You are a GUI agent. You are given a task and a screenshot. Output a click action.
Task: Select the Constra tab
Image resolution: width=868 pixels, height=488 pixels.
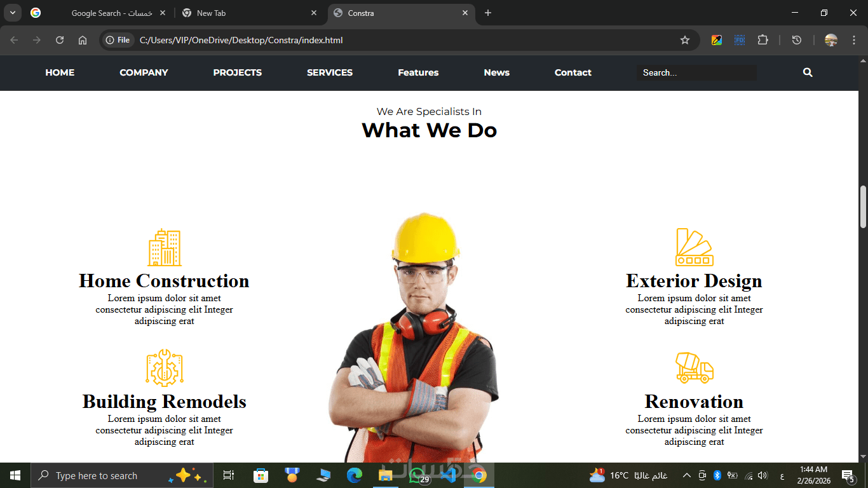(x=402, y=13)
